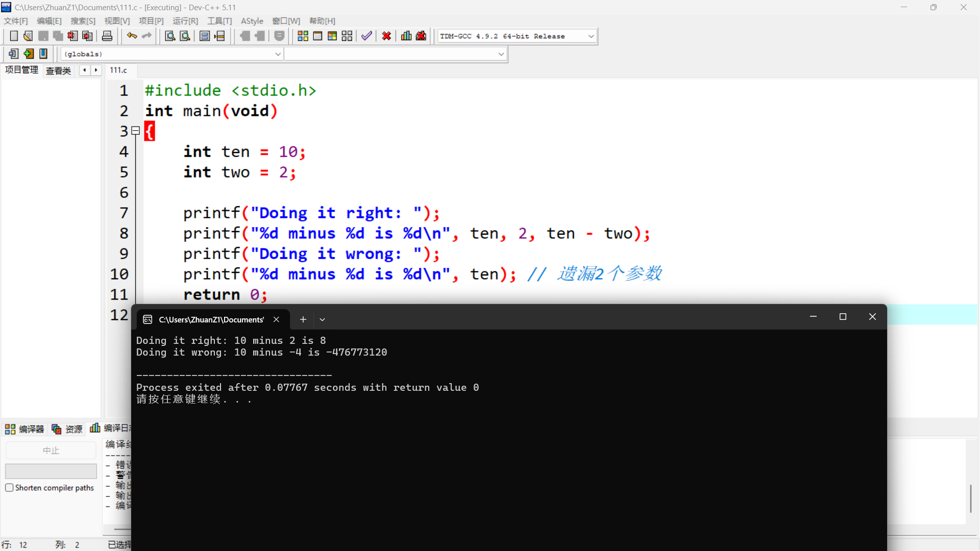Click the bar chart profile analysis icon
Viewport: 980px width, 551px height.
[x=406, y=36]
